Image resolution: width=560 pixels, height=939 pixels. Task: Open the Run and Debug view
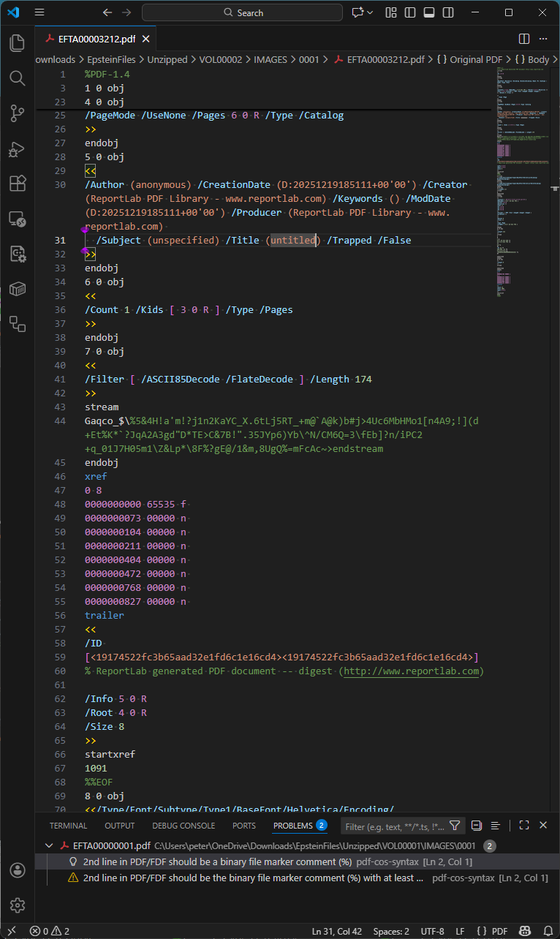tap(17, 150)
